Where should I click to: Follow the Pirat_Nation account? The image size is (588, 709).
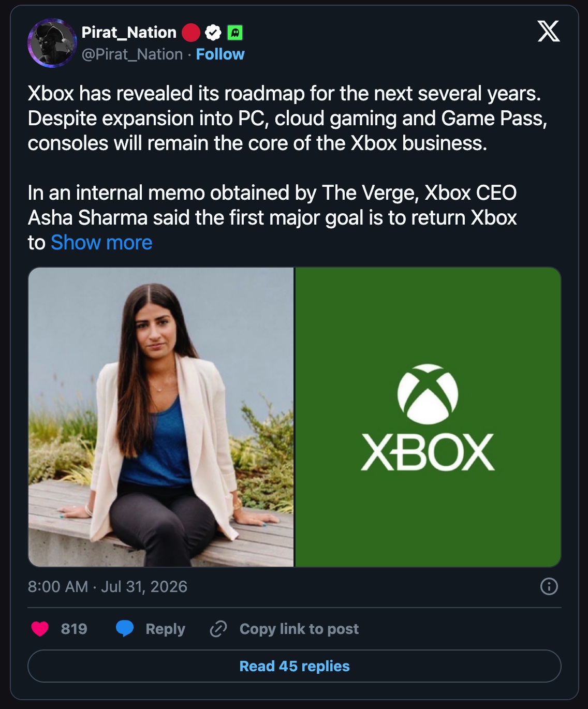point(220,54)
